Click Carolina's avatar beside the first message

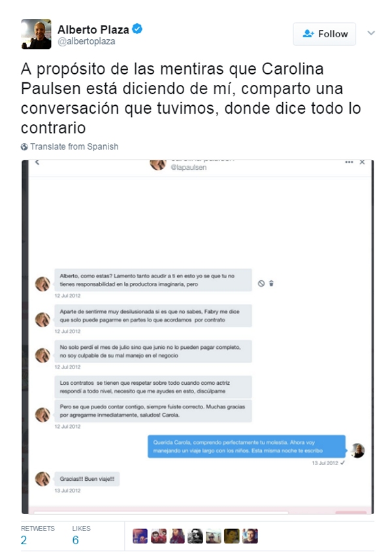click(42, 284)
